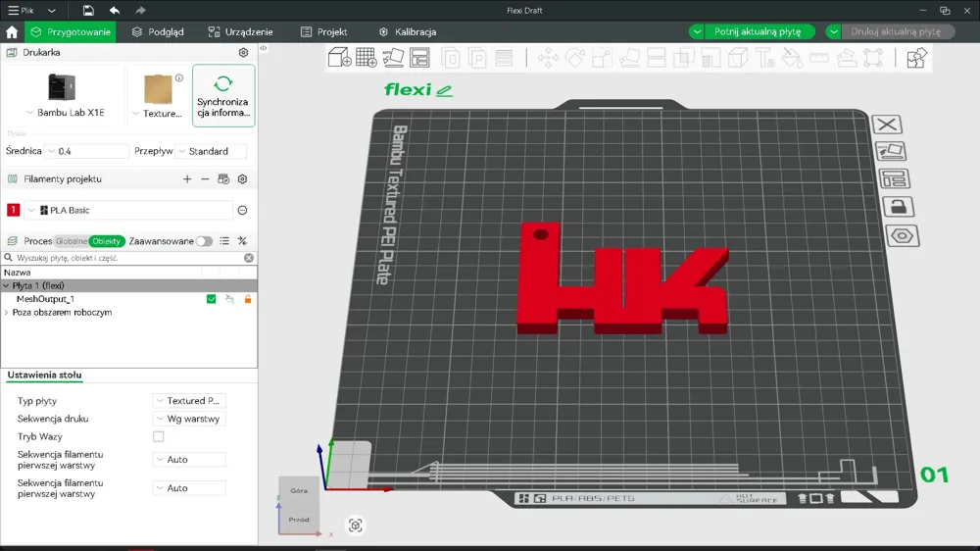This screenshot has width=980, height=551.
Task: Click the Add plate grid icon
Action: pos(367,58)
